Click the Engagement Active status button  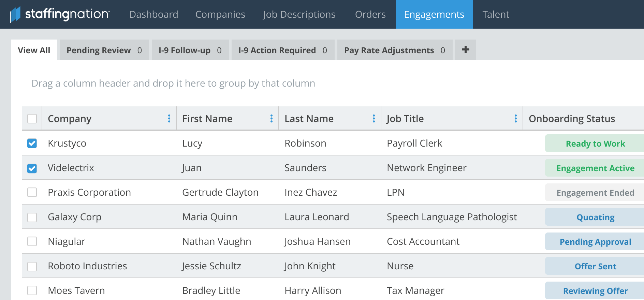595,168
